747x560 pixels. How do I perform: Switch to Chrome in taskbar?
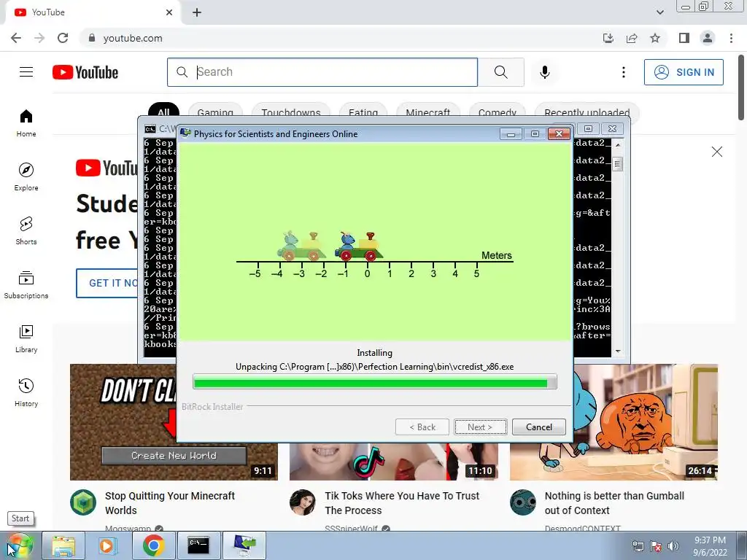(153, 545)
